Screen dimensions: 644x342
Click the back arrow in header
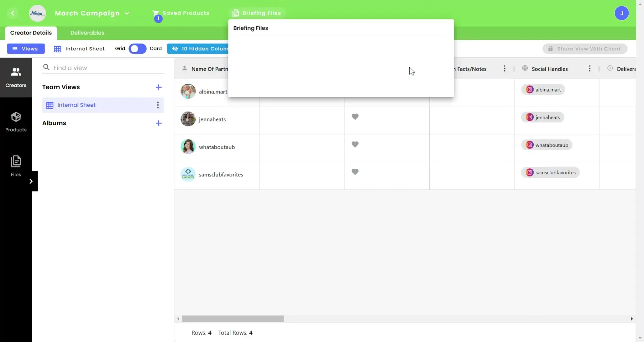click(x=13, y=13)
